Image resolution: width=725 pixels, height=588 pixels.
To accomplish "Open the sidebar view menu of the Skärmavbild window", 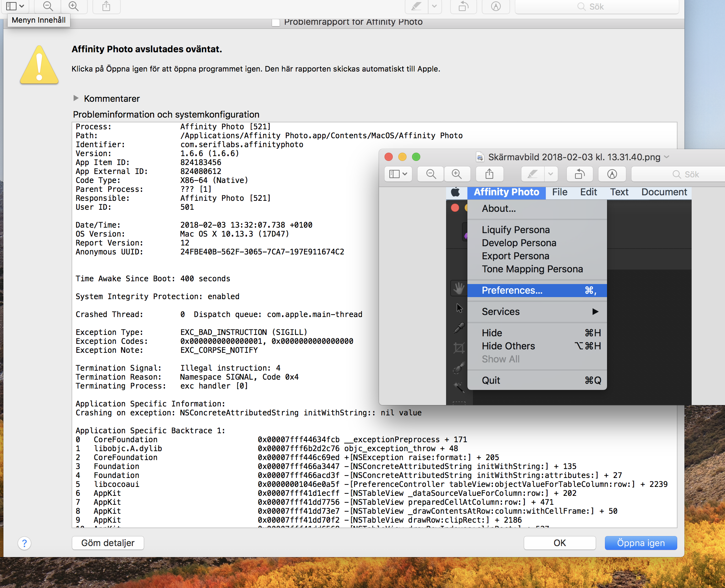I will (x=398, y=174).
